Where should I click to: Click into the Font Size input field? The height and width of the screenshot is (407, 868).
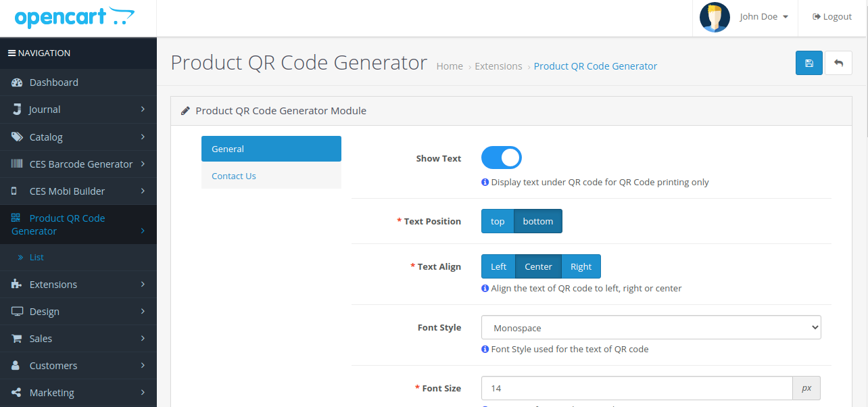click(x=636, y=388)
